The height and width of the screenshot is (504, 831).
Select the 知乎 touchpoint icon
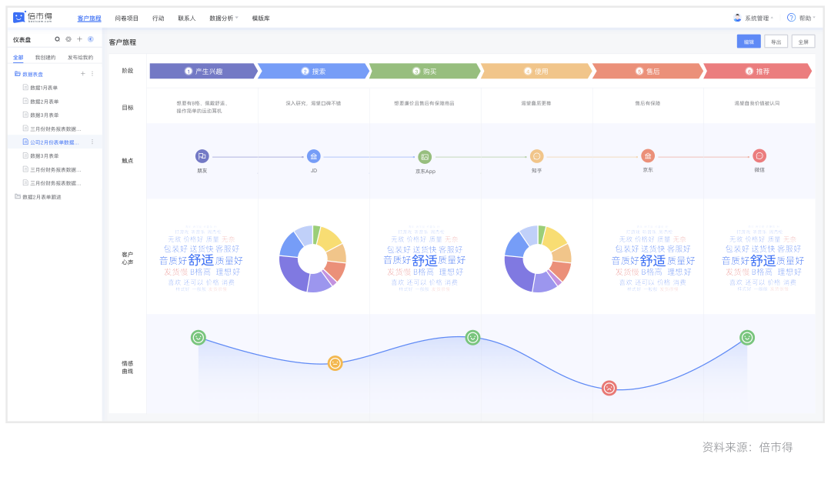pos(537,155)
